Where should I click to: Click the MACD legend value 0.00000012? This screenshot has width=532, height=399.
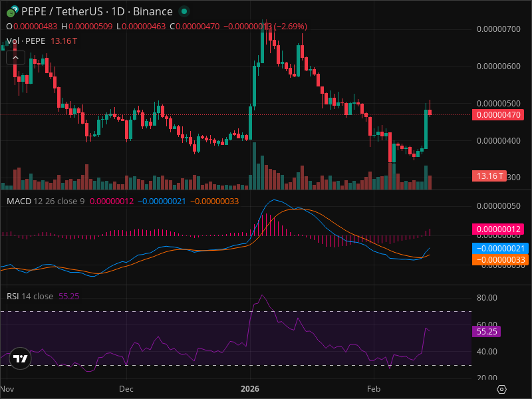click(x=112, y=201)
